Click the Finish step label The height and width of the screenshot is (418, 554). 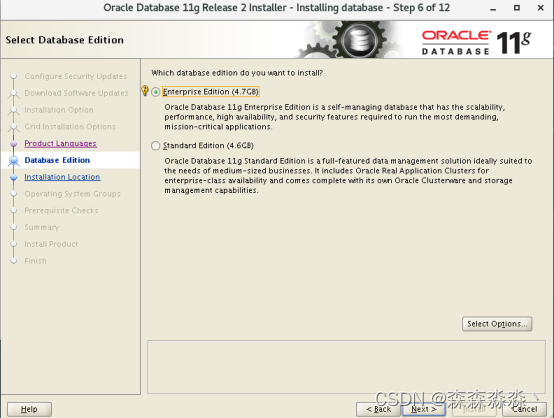(x=35, y=261)
